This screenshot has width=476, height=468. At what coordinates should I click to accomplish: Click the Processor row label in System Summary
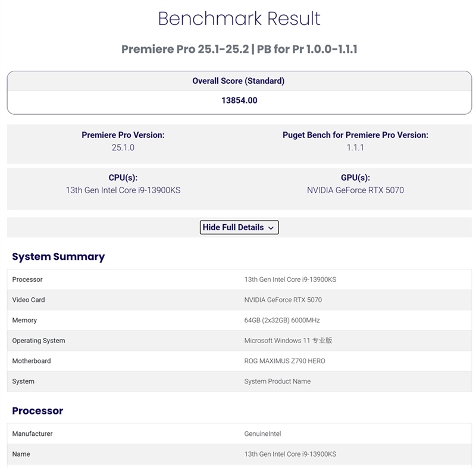tap(27, 279)
